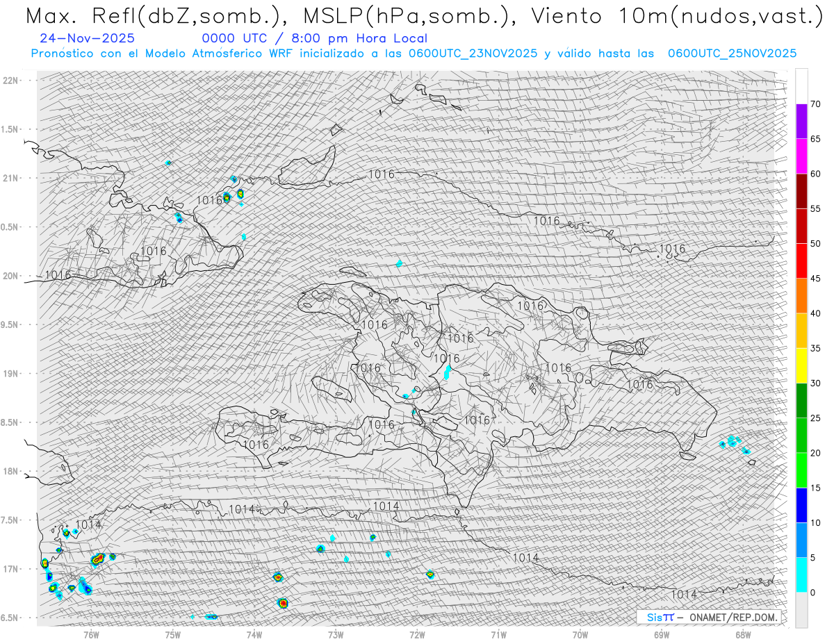This screenshot has height=644, width=834.
Task: Click the colorbar label 45
Action: point(815,279)
